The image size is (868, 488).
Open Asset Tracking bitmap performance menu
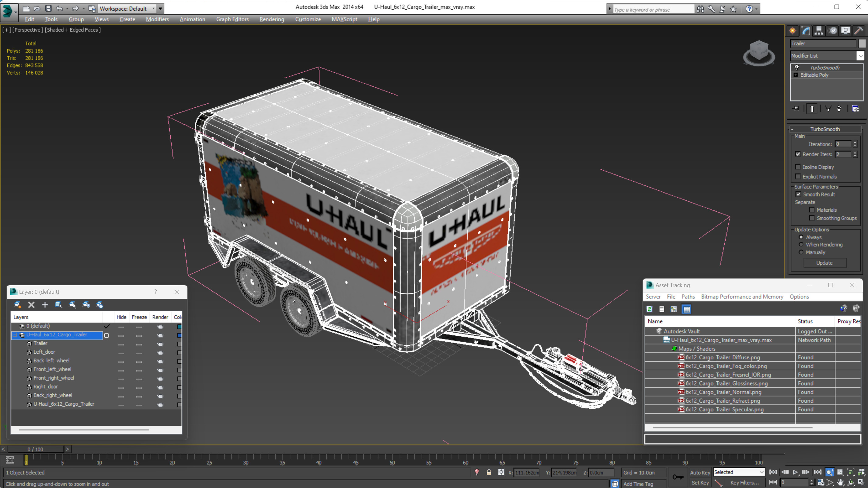pyautogui.click(x=741, y=296)
